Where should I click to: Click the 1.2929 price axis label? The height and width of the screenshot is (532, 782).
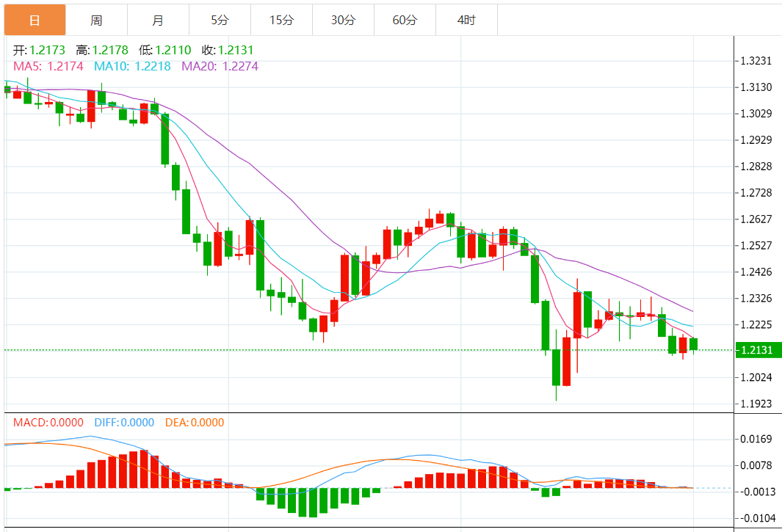coord(756,140)
